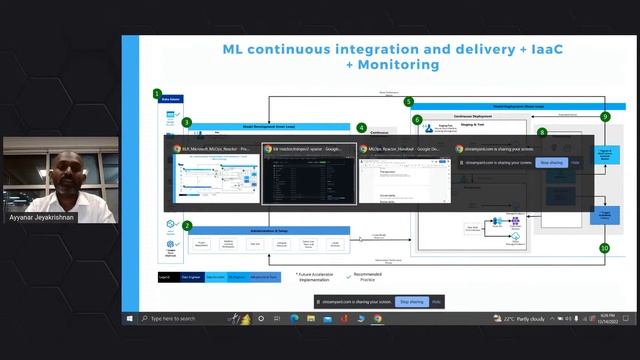Expand the hidden system tray icons chevron
The image size is (640, 360).
click(552, 318)
